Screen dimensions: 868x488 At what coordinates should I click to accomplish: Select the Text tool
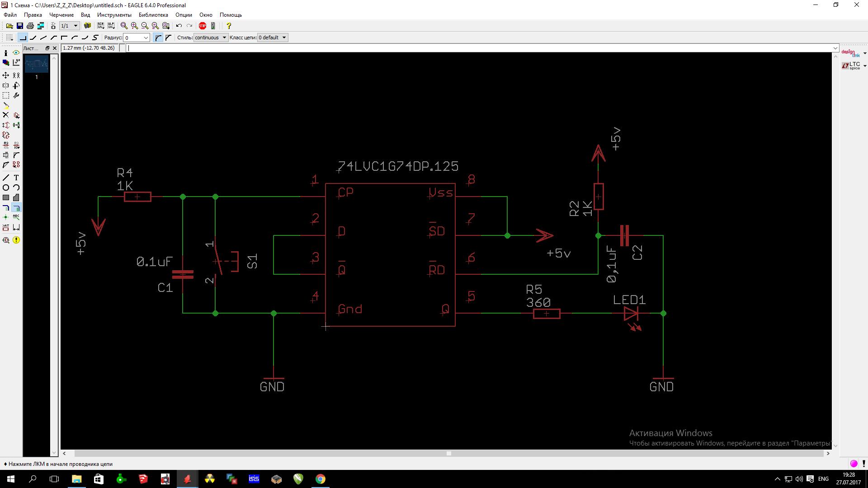point(16,178)
